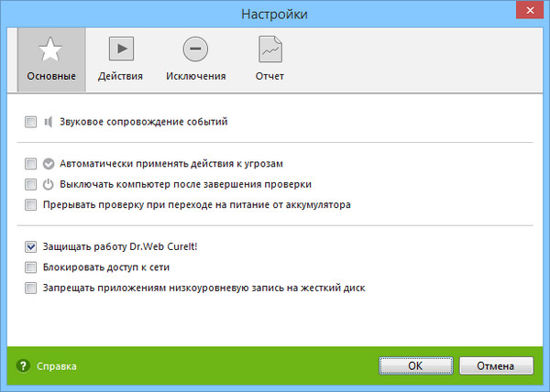This screenshot has height=392, width=550.
Task: Click the star icon for Основные
Action: point(51,49)
